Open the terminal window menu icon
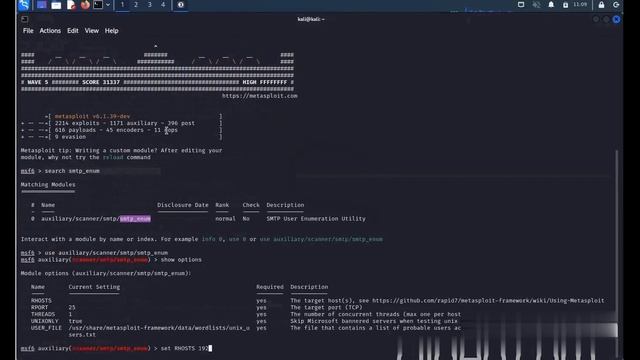640x360 pixels. pyautogui.click(x=24, y=19)
